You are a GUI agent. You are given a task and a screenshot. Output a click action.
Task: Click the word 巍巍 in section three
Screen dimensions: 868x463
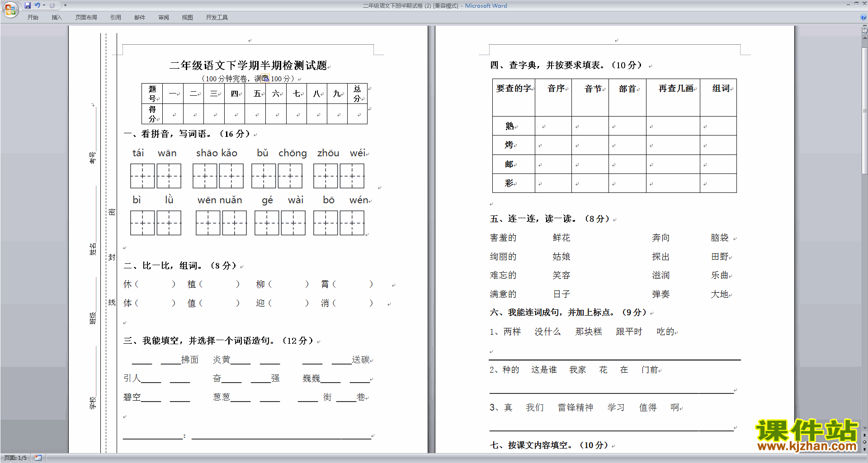(311, 379)
